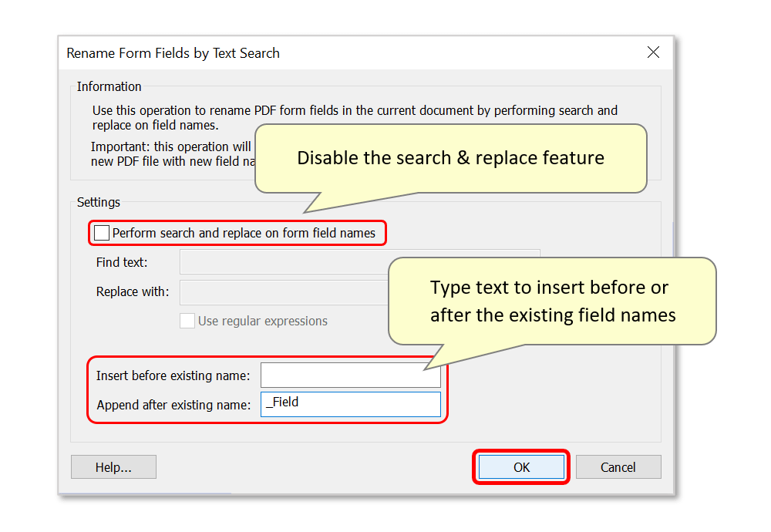771x532 pixels.
Task: Open Help for this dialog
Action: point(113,466)
